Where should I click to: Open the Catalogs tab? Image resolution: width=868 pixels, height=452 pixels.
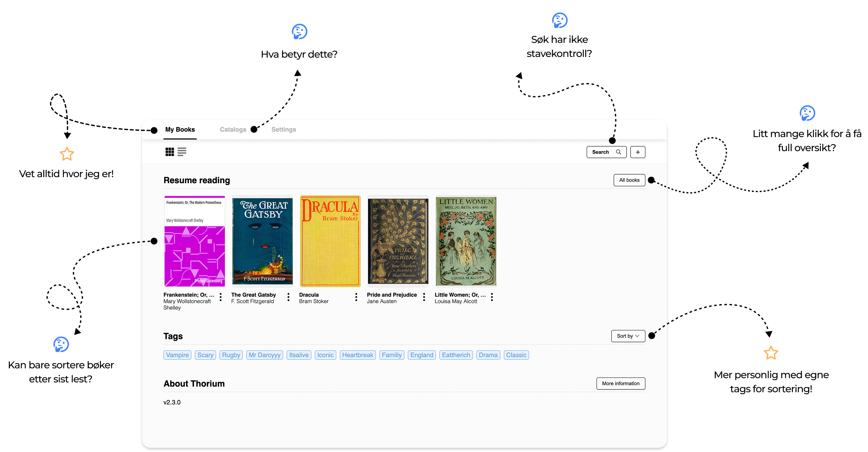pos(233,130)
